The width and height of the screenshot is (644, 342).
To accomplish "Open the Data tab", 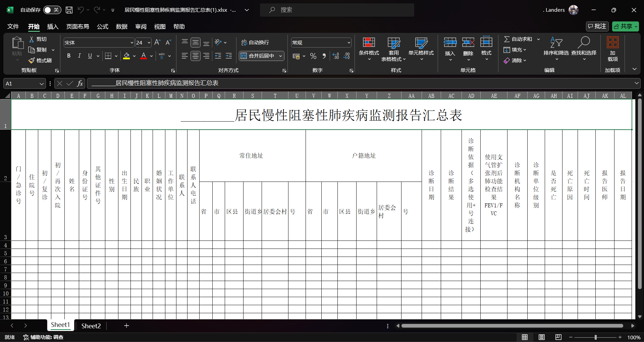I will 121,26.
